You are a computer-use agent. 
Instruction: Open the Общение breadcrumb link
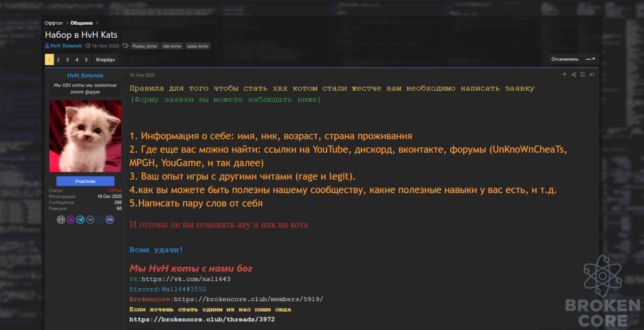[82, 23]
